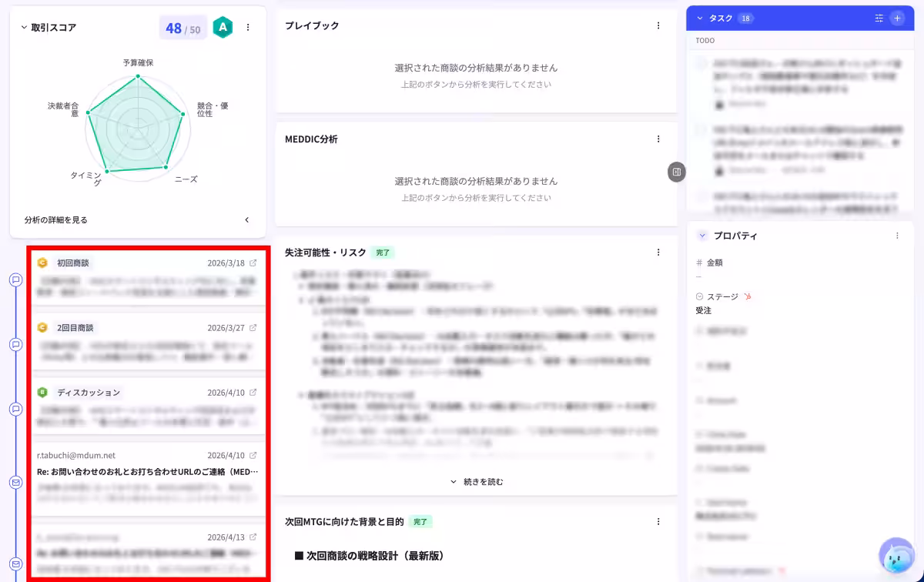Click the date 2026/3/18

point(226,263)
